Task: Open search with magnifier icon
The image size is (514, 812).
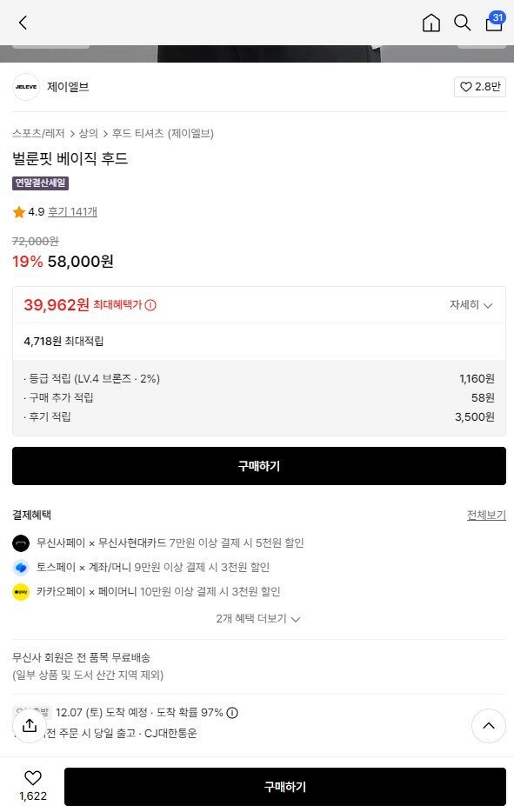Action: 462,23
